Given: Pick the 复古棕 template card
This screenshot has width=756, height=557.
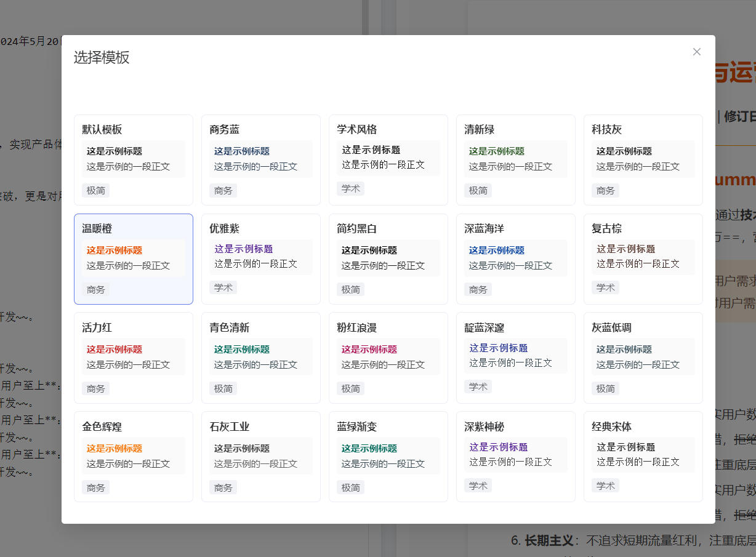Looking at the screenshot, I should 643,259.
